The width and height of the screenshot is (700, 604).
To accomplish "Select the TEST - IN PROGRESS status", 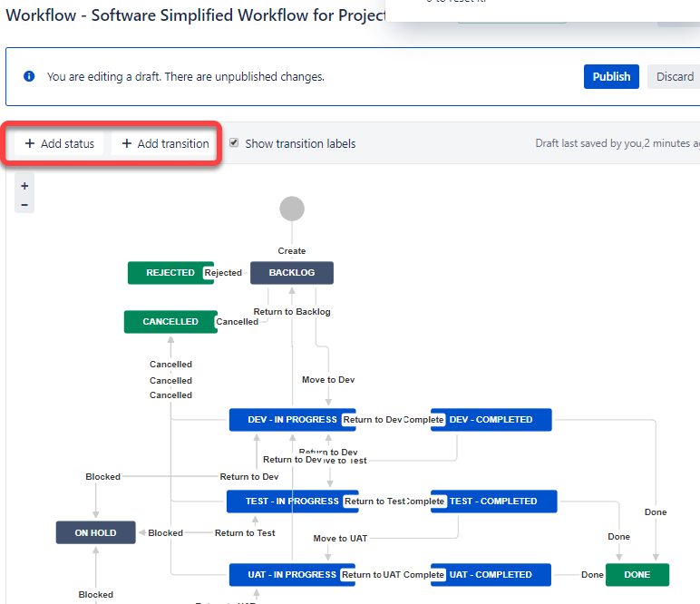I will click(292, 502).
